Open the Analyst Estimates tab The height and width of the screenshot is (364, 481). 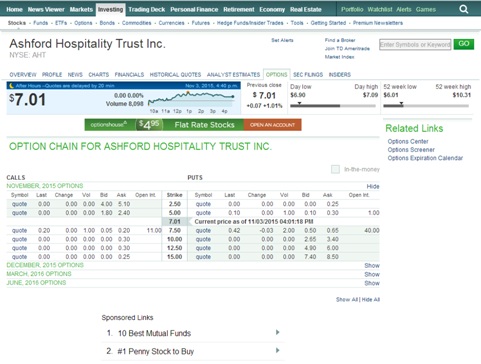pos(233,75)
